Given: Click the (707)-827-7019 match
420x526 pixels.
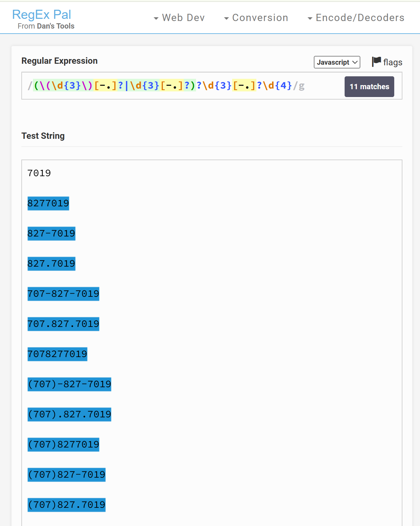Looking at the screenshot, I should tap(69, 384).
